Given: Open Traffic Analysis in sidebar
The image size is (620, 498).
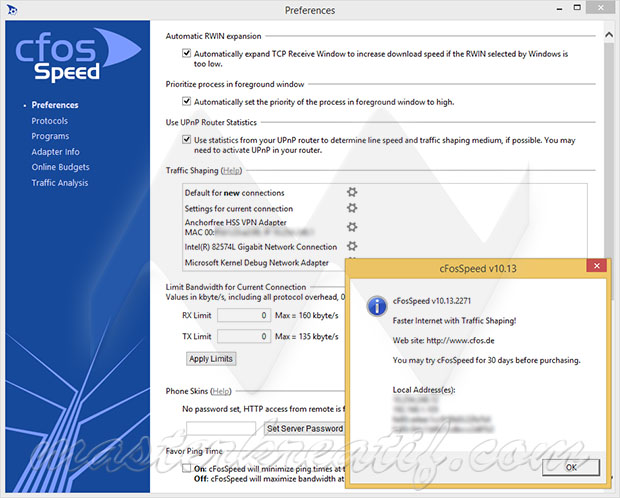Looking at the screenshot, I should point(60,183).
